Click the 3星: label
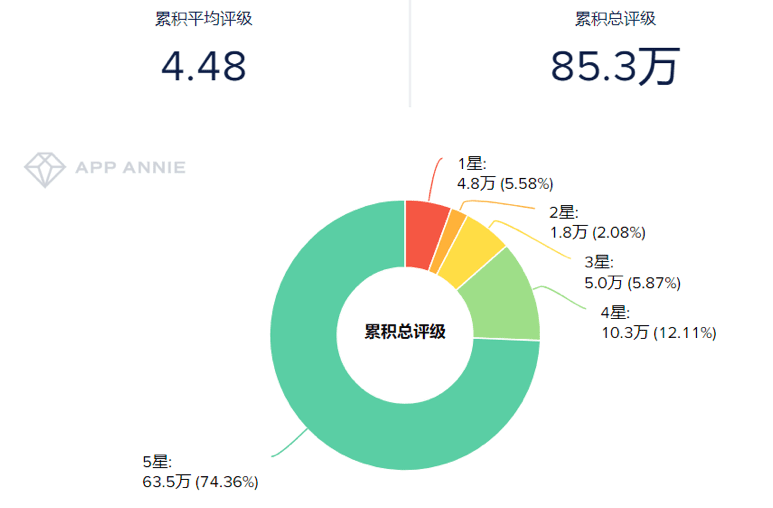773x508 pixels. (x=599, y=262)
